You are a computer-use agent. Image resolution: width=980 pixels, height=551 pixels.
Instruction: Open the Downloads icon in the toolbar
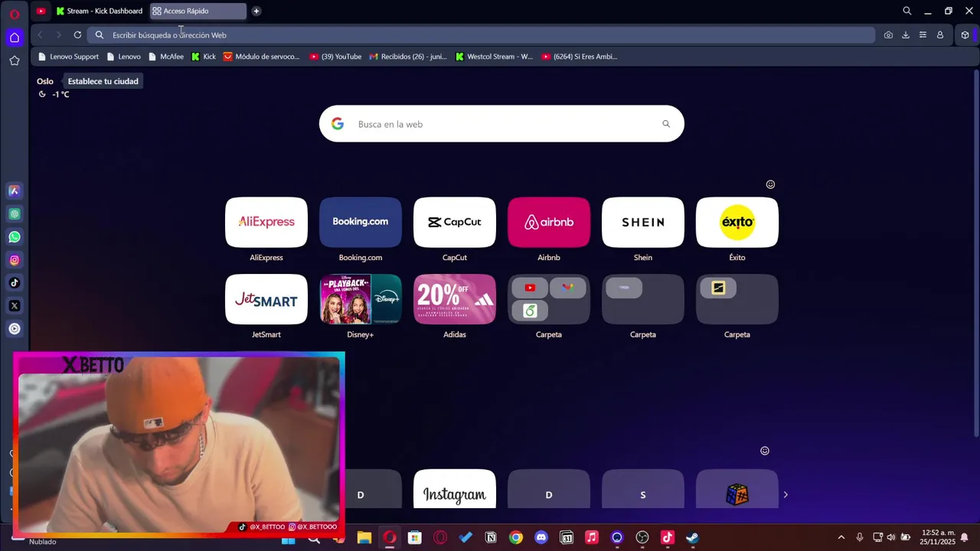point(905,34)
